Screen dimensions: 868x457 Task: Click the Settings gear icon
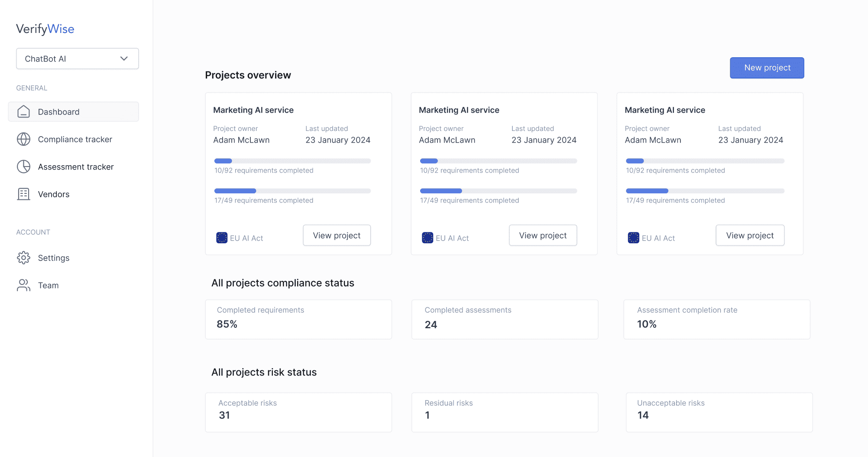click(x=23, y=258)
